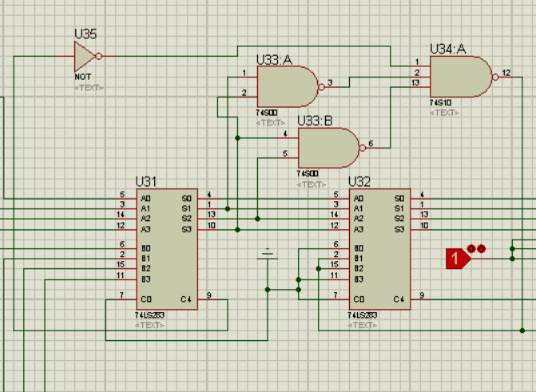
Task: Click pin 13 input of U34:A
Action: [x=420, y=87]
